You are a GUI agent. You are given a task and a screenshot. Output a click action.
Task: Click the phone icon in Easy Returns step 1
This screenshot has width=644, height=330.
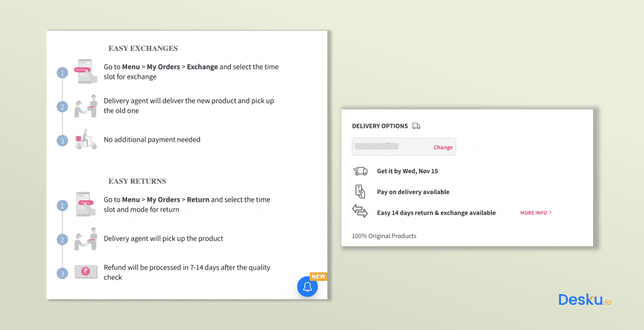coord(84,204)
